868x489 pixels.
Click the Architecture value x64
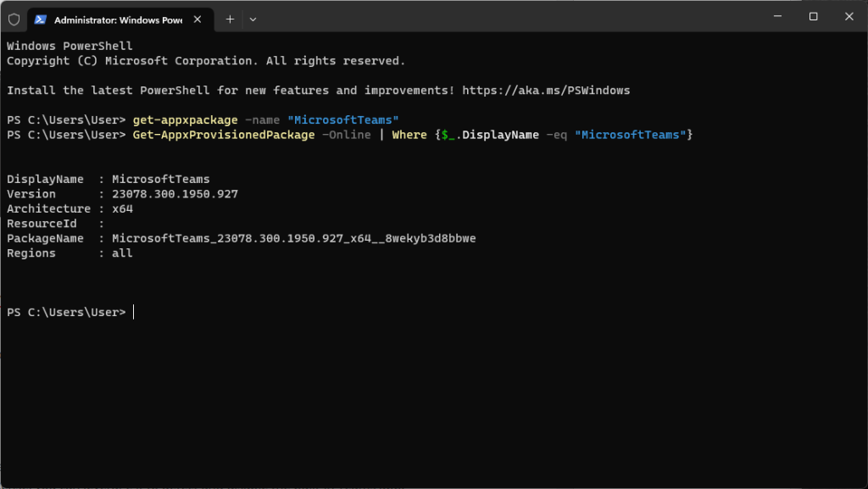click(122, 209)
